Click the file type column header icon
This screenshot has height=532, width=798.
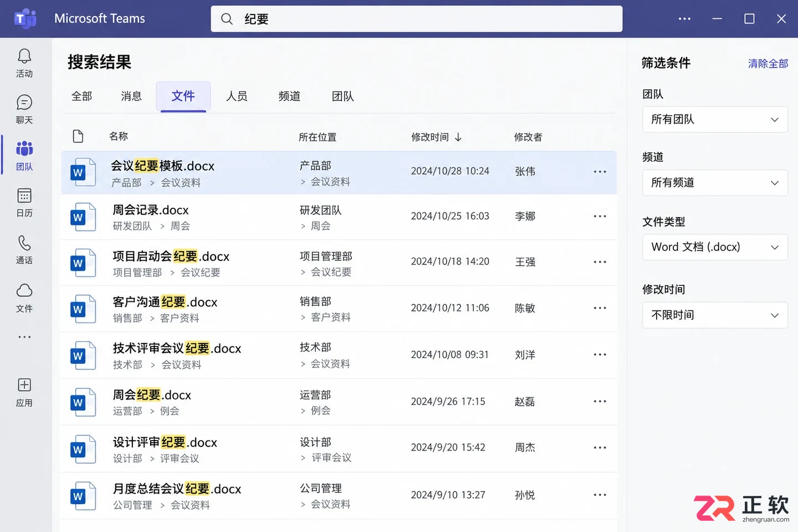(78, 136)
